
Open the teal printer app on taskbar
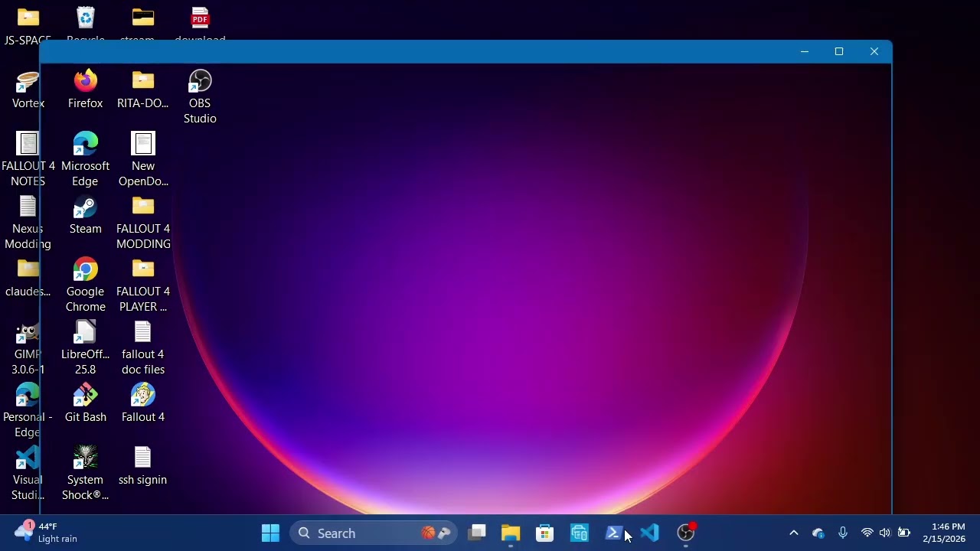[579, 533]
